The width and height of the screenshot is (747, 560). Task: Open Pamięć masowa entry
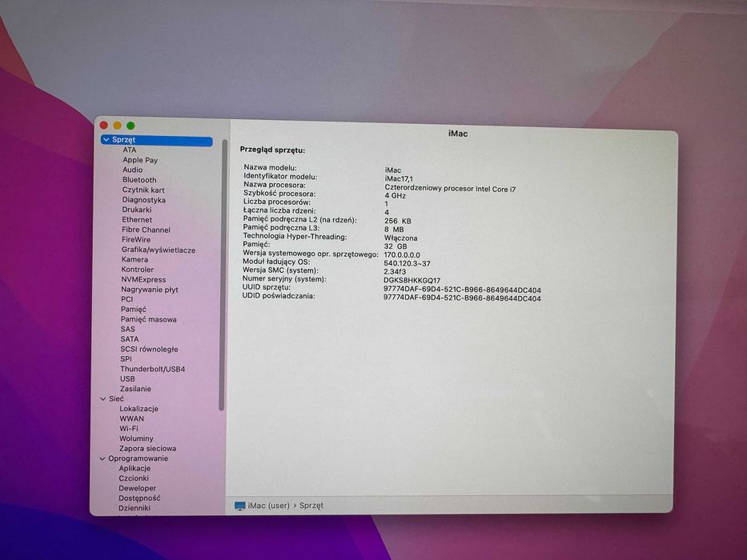click(x=148, y=319)
